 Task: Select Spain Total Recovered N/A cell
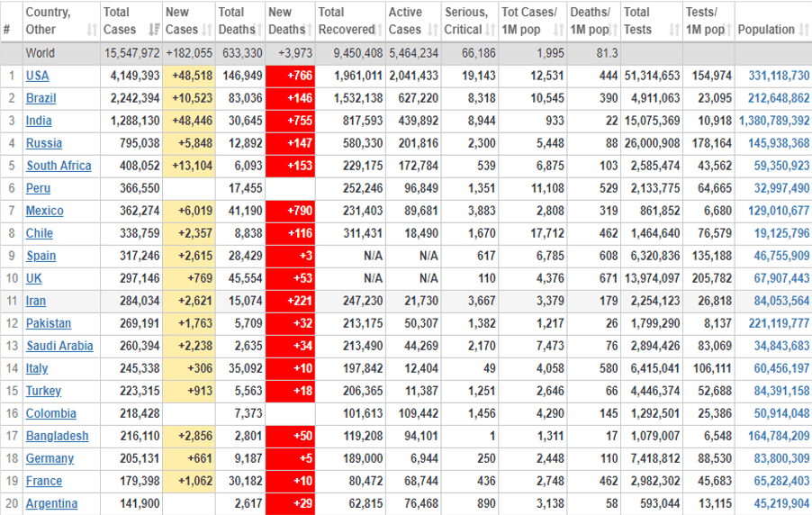click(x=350, y=256)
